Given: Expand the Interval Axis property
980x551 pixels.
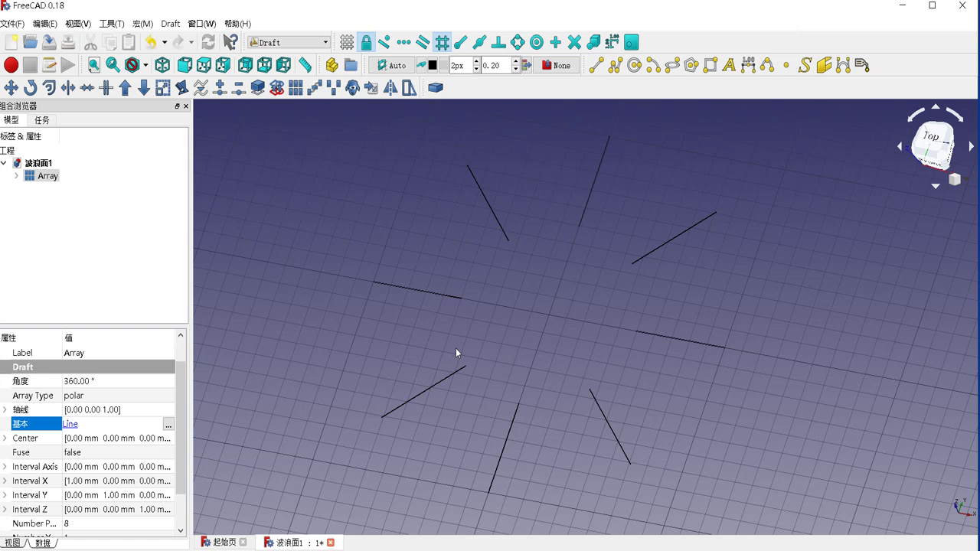Looking at the screenshot, I should point(5,467).
